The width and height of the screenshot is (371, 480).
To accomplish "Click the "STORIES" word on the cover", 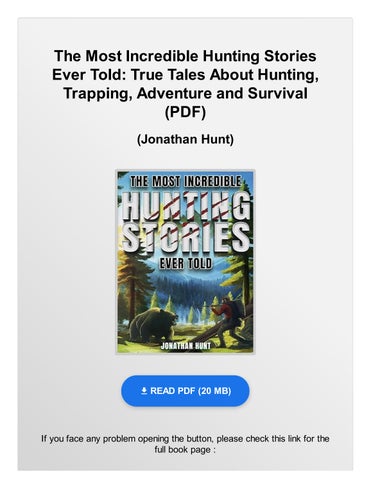I will pyautogui.click(x=185, y=237).
